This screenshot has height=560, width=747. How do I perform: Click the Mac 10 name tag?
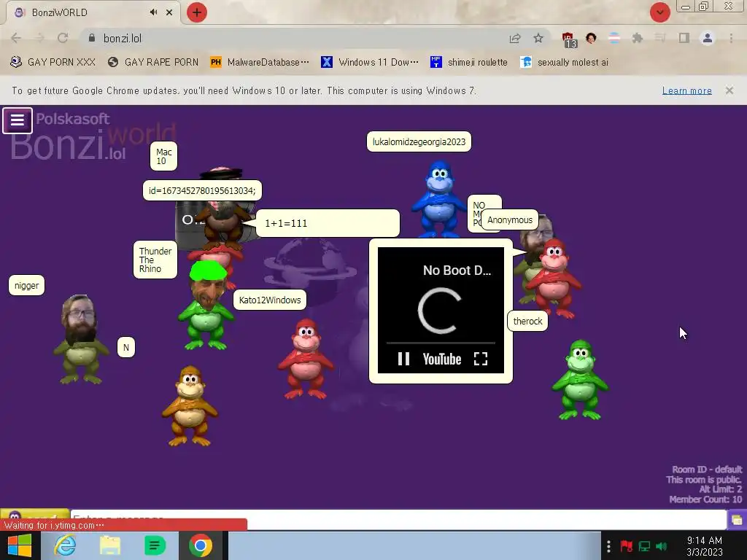tap(163, 156)
